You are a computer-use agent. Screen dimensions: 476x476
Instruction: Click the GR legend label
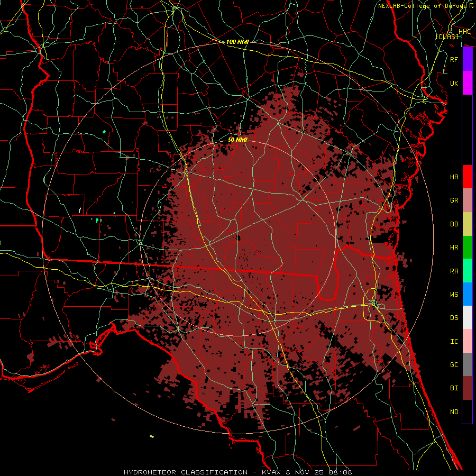click(x=454, y=200)
